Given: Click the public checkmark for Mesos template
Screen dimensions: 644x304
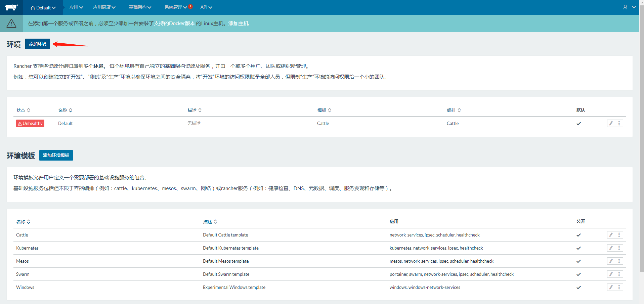Looking at the screenshot, I should [578, 261].
